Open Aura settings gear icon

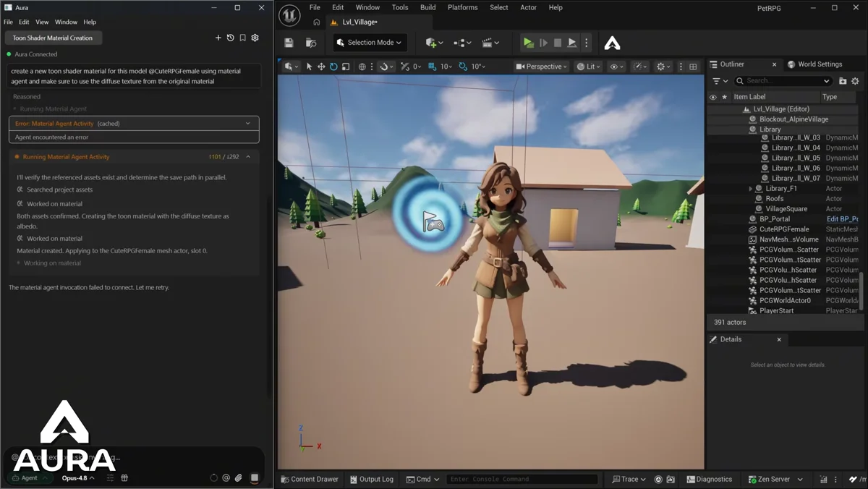[255, 38]
